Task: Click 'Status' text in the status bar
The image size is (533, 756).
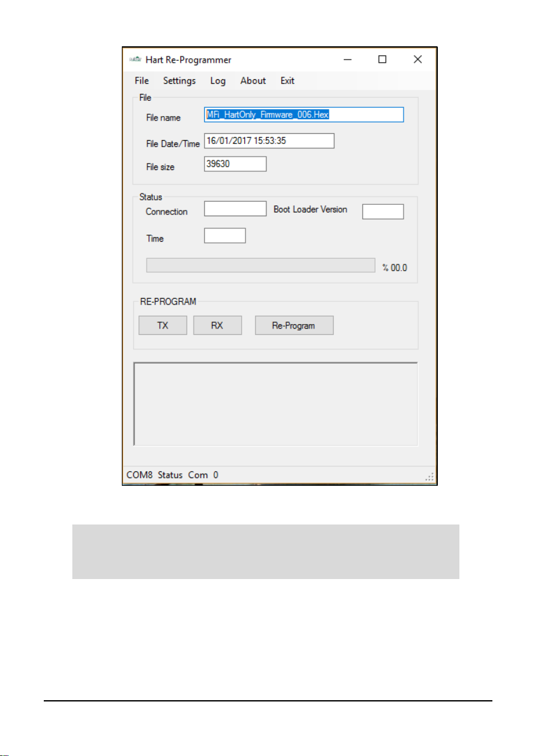Action: [170, 475]
